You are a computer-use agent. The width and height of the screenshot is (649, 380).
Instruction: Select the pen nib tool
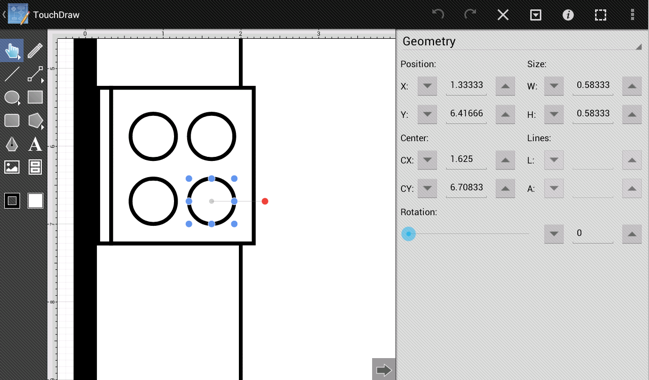(12, 144)
